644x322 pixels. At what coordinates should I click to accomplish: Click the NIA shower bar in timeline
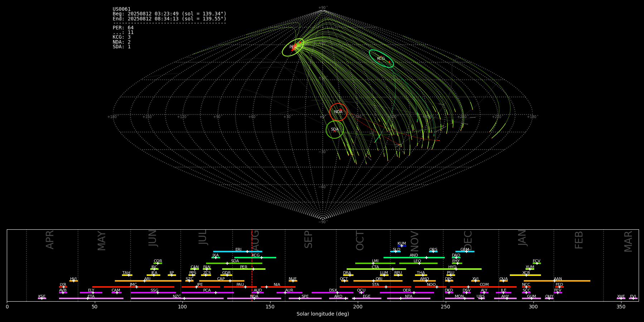278,287
